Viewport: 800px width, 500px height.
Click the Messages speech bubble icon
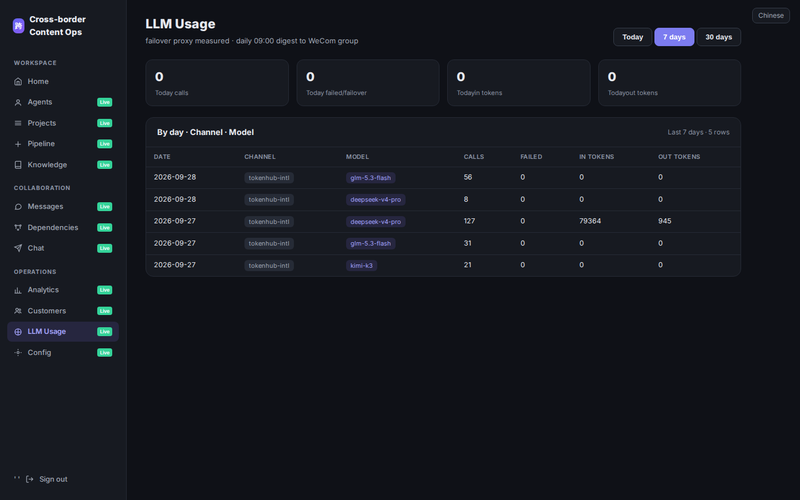(x=18, y=207)
